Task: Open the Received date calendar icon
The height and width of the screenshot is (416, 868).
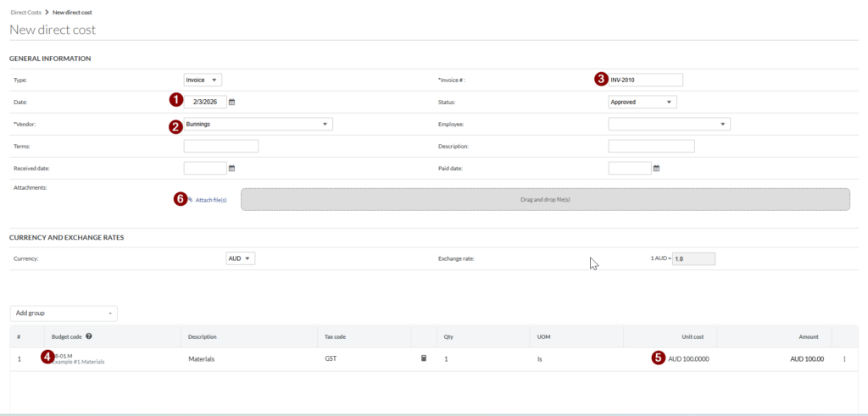Action: [231, 168]
